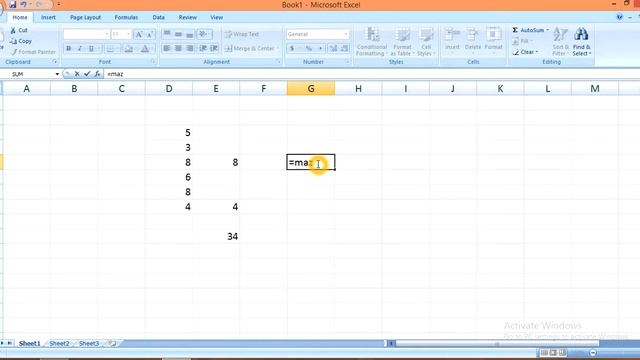Apply cell borders button
The image size is (640, 360).
pyautogui.click(x=110, y=49)
